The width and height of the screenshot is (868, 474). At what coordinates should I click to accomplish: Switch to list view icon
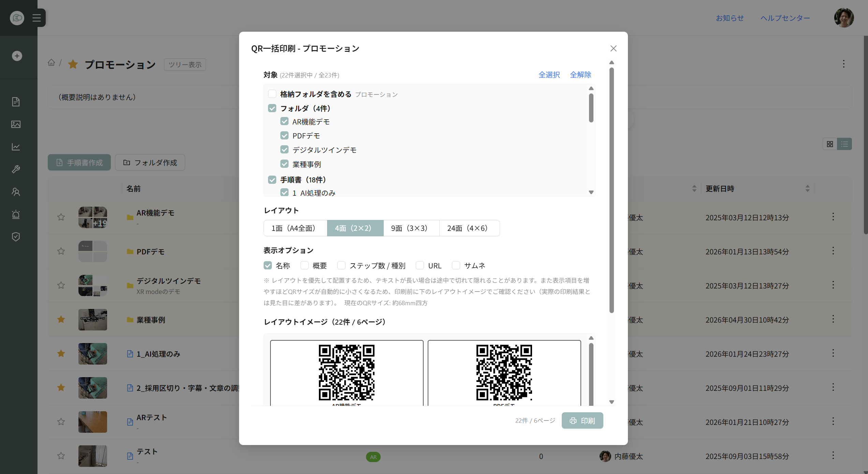[844, 144]
